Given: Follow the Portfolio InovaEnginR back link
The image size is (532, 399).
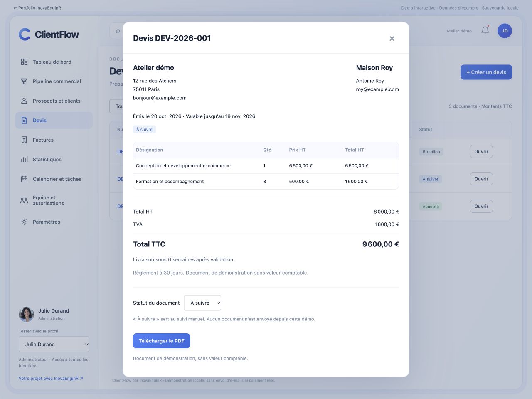Looking at the screenshot, I should 37,8.
